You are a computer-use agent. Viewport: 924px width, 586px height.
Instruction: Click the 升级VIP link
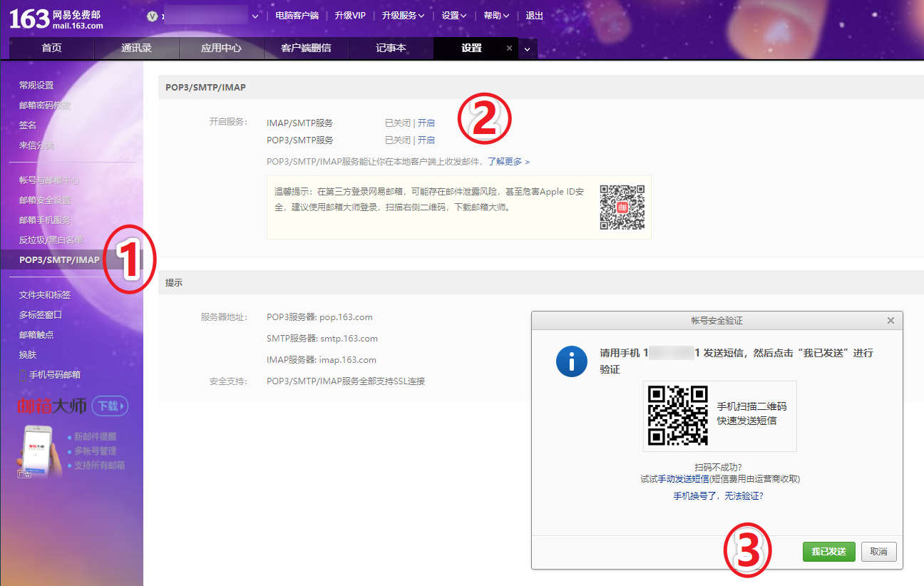click(x=350, y=16)
